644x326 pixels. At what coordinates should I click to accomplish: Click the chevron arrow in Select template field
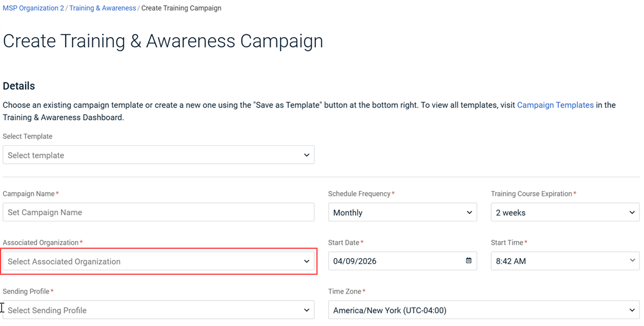(307, 155)
